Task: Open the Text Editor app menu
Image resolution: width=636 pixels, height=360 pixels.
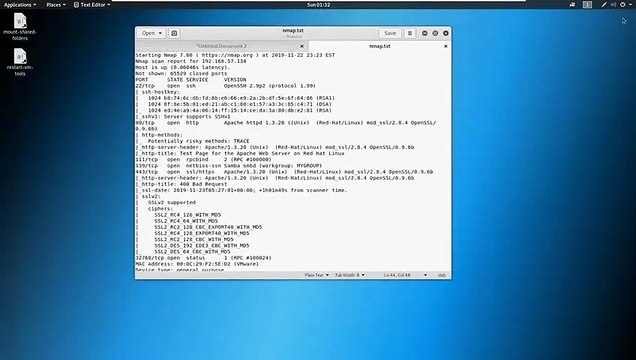Action: pos(92,5)
